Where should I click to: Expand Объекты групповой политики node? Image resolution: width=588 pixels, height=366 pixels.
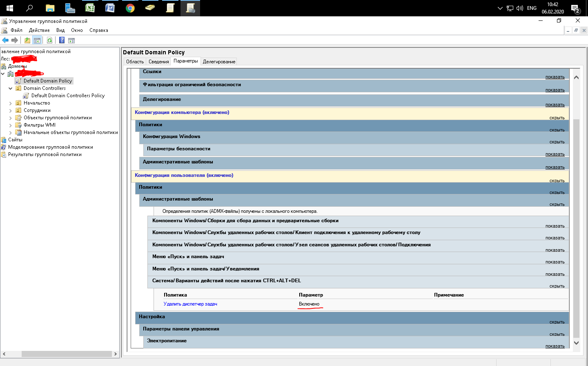pyautogui.click(x=11, y=118)
